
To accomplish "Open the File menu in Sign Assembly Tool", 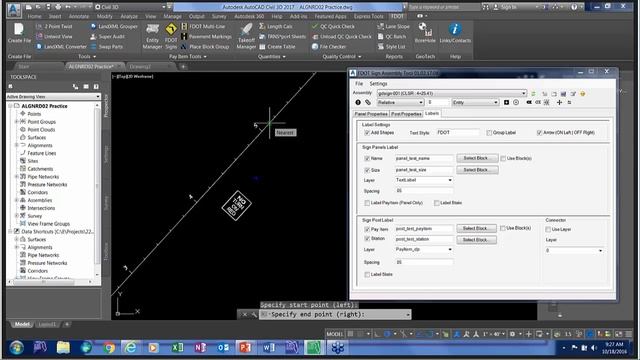I will pos(359,84).
